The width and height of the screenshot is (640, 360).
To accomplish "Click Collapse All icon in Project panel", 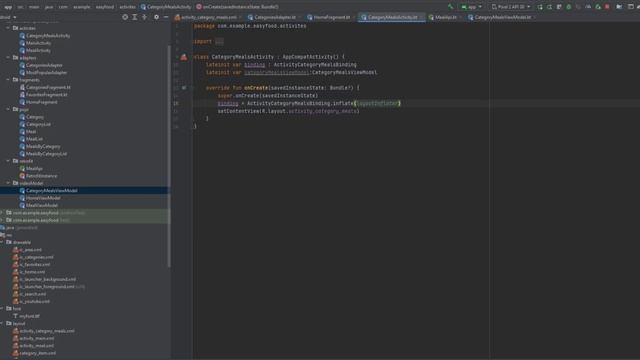I will [x=144, y=17].
